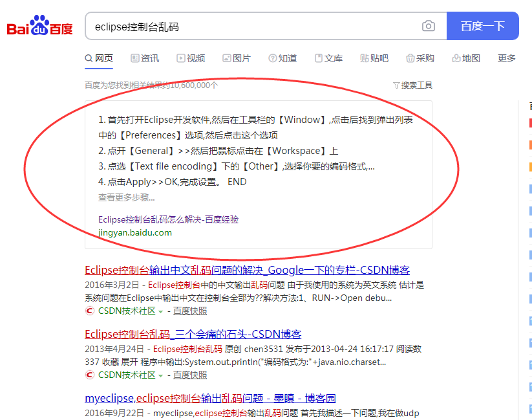This screenshot has width=532, height=420.
Task: Click the CSDN logo under the 2013年4月24日 result
Action: [90, 375]
